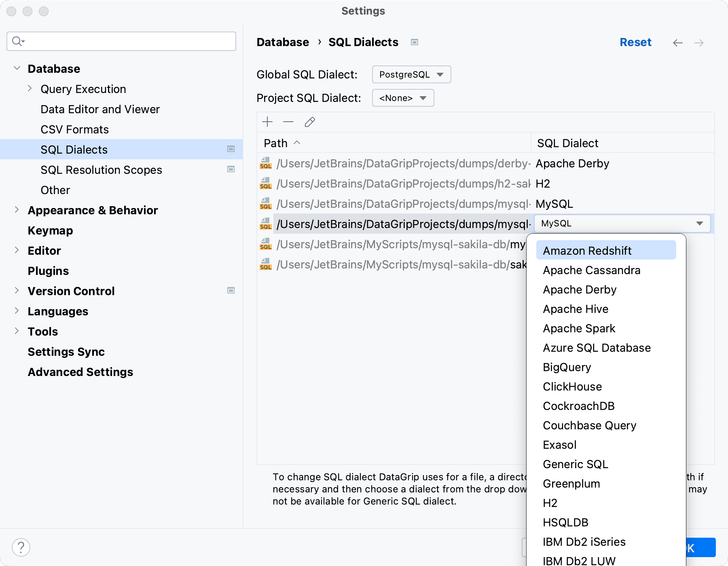Pick ClickHouse from the dialect list
This screenshot has width=728, height=566.
(572, 387)
